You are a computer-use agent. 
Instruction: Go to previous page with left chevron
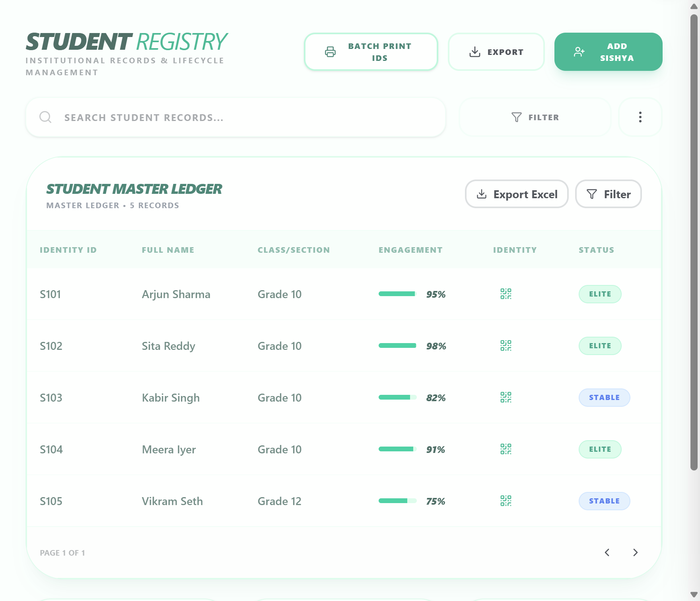(607, 552)
